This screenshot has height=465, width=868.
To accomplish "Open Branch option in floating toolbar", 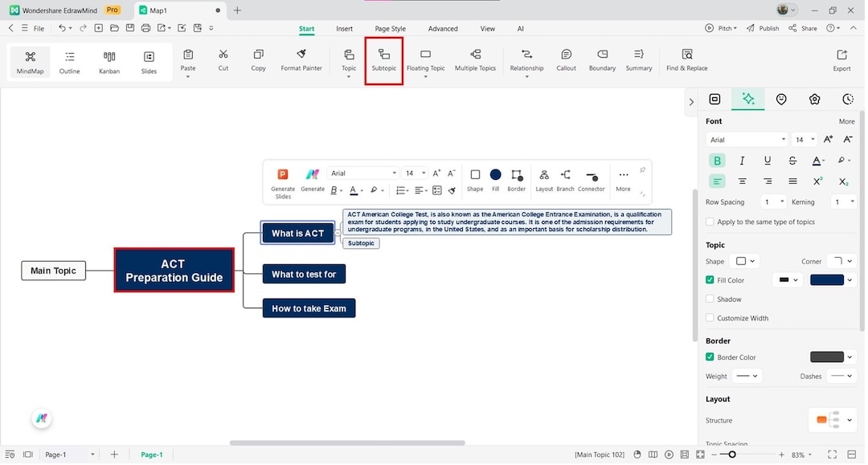I will pos(565,180).
